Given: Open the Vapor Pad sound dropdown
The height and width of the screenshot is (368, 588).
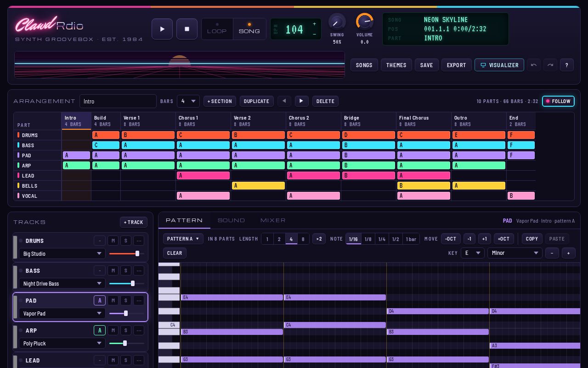Looking at the screenshot, I should coord(62,313).
